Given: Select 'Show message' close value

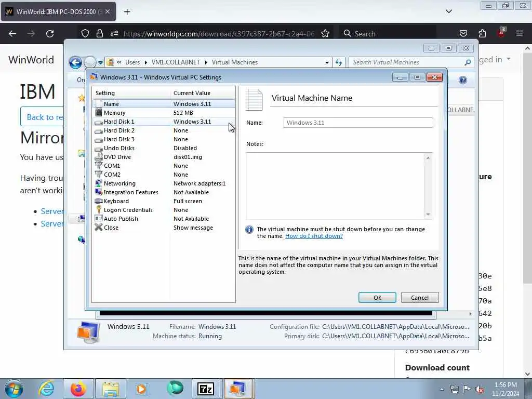Looking at the screenshot, I should point(193,228).
